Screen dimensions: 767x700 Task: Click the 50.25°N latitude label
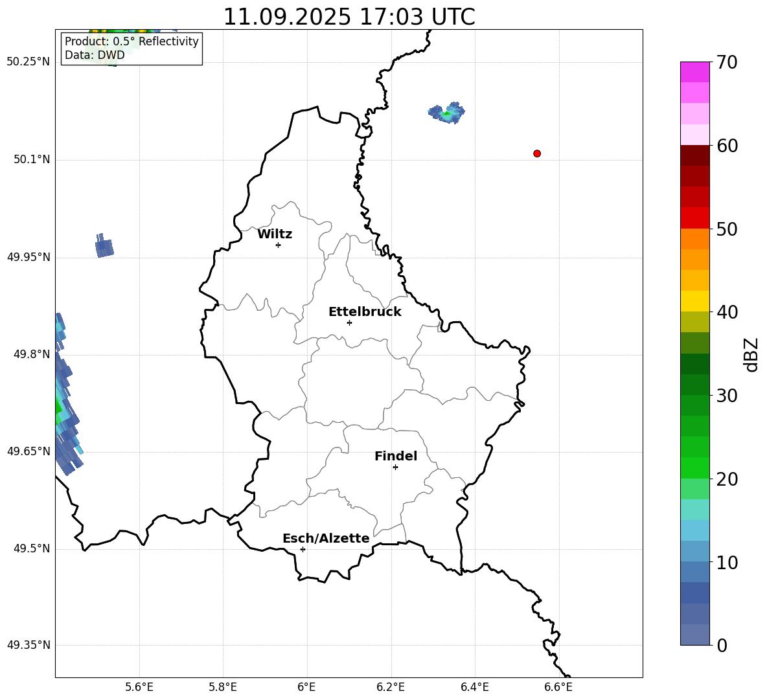29,62
